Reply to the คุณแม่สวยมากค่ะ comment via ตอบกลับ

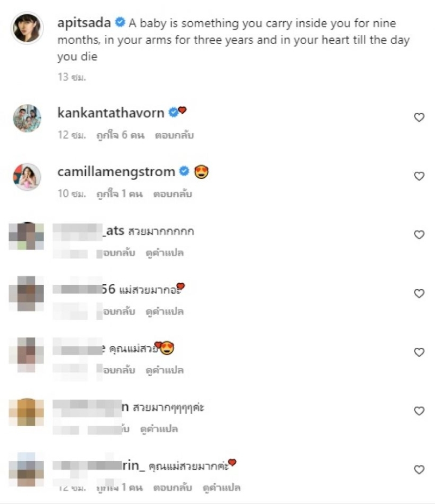click(x=173, y=488)
